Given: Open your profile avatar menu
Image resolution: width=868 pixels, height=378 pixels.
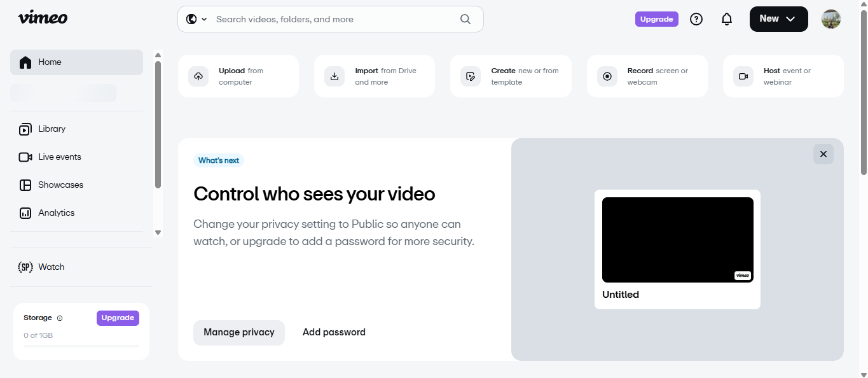Looking at the screenshot, I should 830,18.
